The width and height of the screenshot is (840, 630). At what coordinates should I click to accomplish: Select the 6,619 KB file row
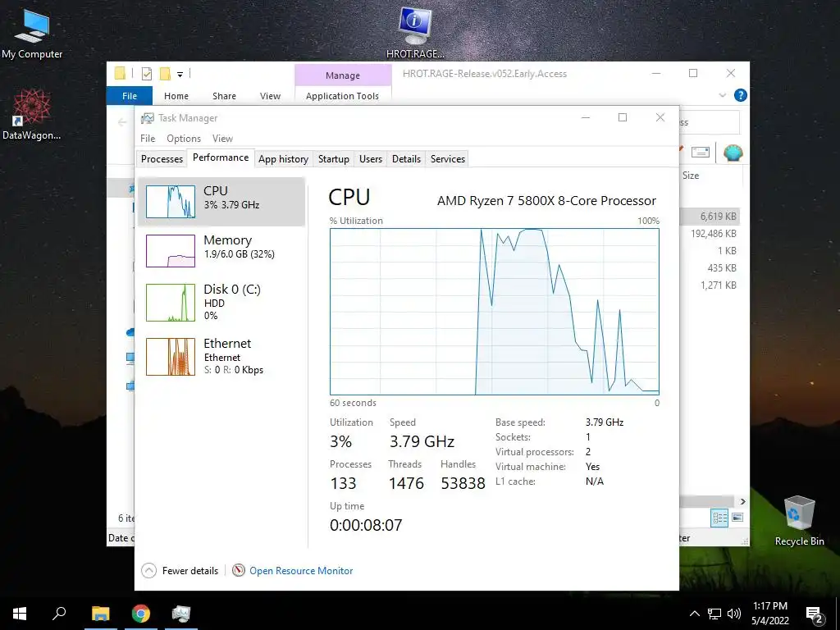coord(710,217)
